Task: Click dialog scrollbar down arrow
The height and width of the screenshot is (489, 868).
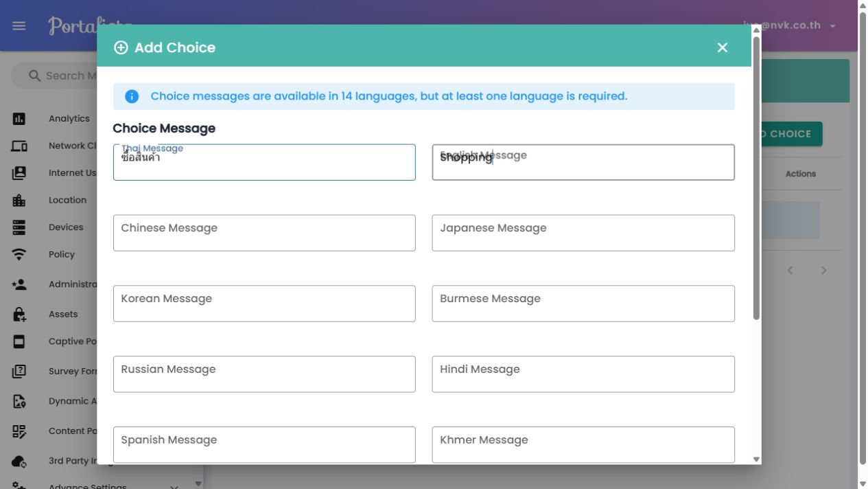Action: [x=756, y=459]
